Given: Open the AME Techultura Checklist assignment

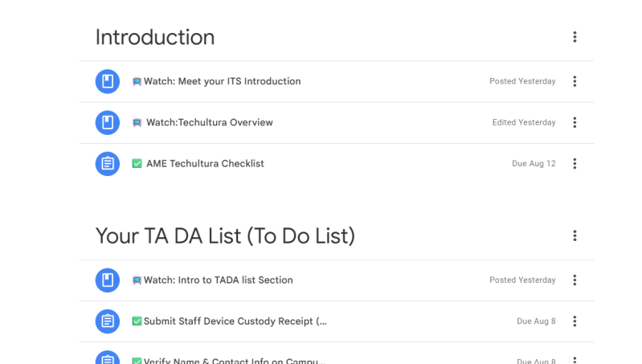Looking at the screenshot, I should click(x=205, y=164).
